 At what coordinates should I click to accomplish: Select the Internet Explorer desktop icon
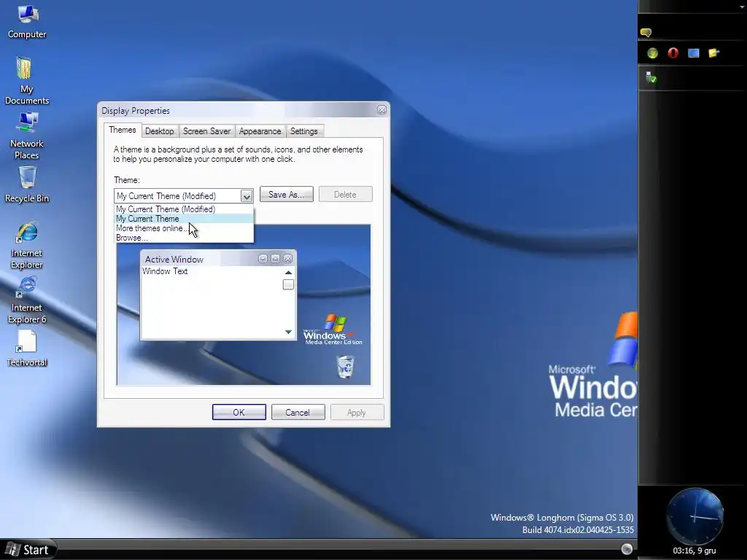pyautogui.click(x=27, y=245)
